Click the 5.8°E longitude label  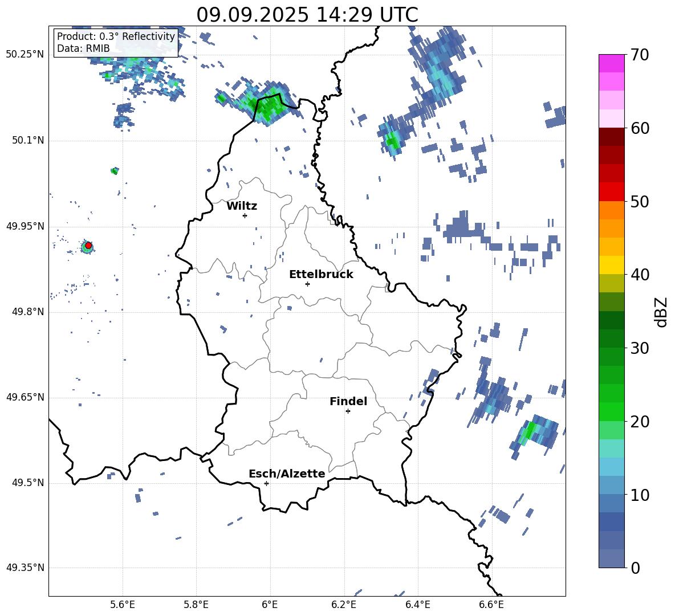tap(196, 605)
